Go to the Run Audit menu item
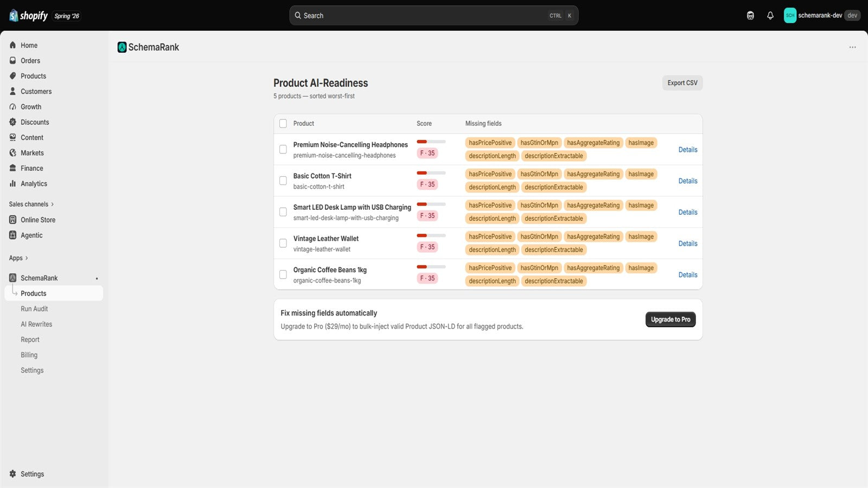This screenshot has width=868, height=488. (34, 309)
